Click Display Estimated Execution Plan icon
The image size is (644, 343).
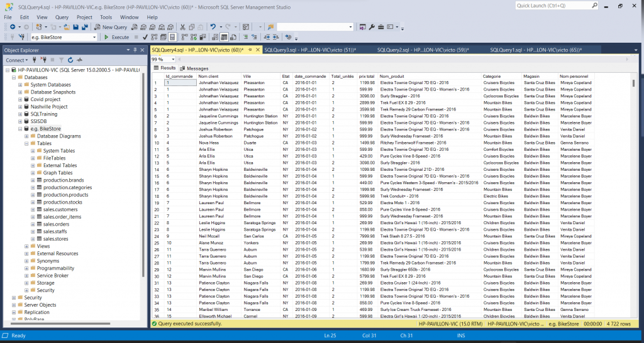154,37
